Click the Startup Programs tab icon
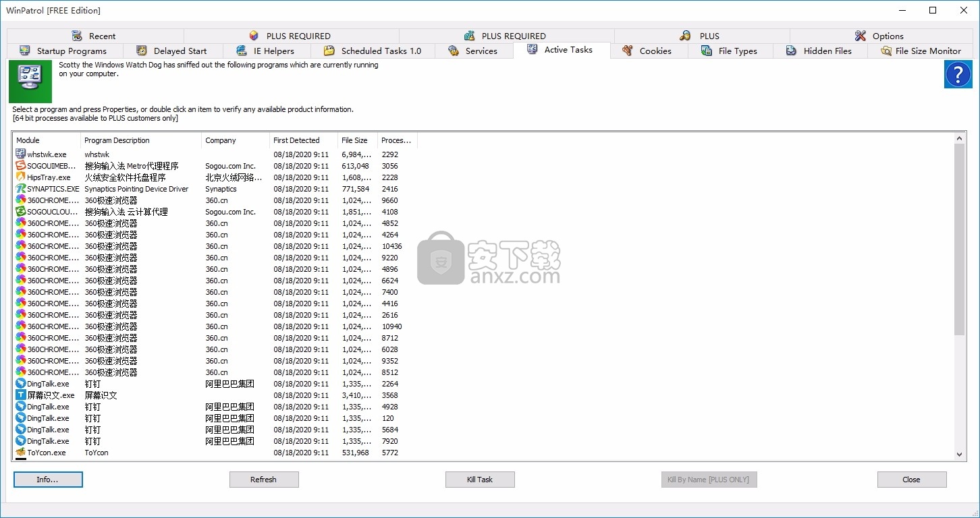Viewport: 980px width, 518px height. pos(25,51)
